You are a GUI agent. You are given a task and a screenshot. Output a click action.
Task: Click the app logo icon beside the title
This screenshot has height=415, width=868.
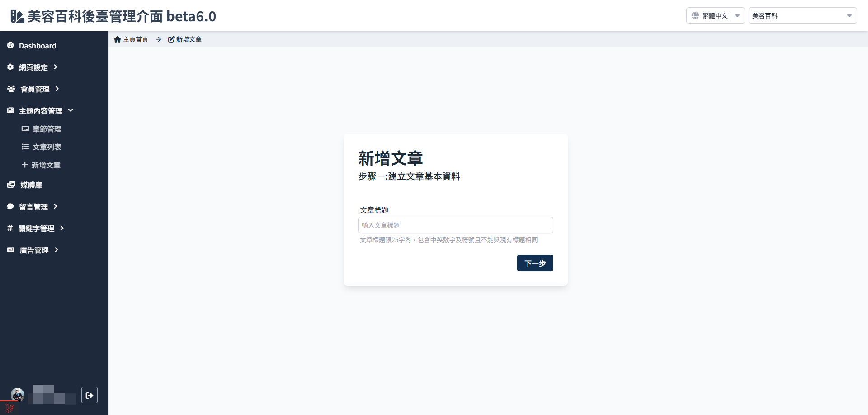pyautogui.click(x=17, y=16)
